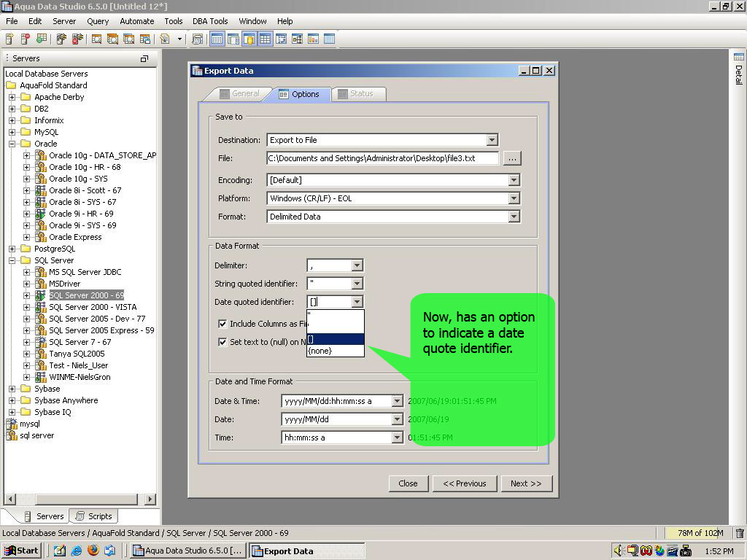Click the Oracle Express server entry
The height and width of the screenshot is (560, 747).
click(x=75, y=237)
